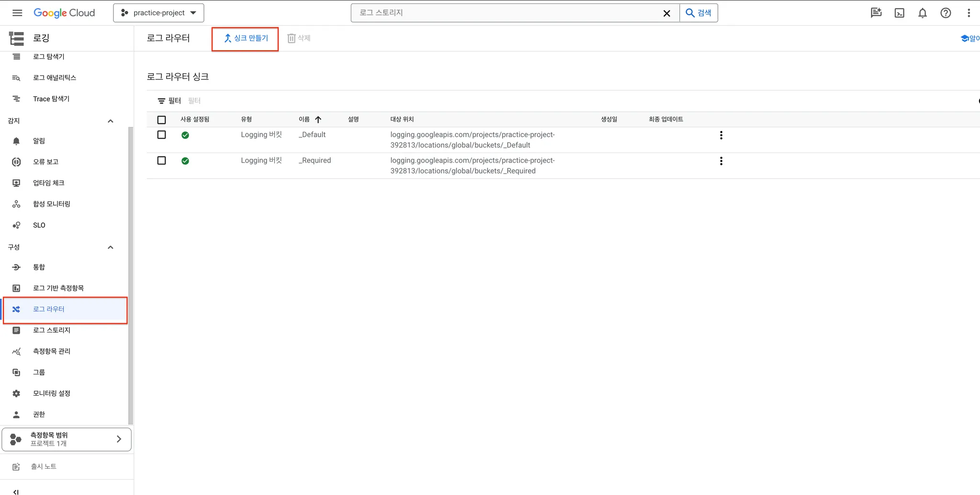Open more actions for _Required sink
Image resolution: width=980 pixels, height=495 pixels.
[x=721, y=161]
